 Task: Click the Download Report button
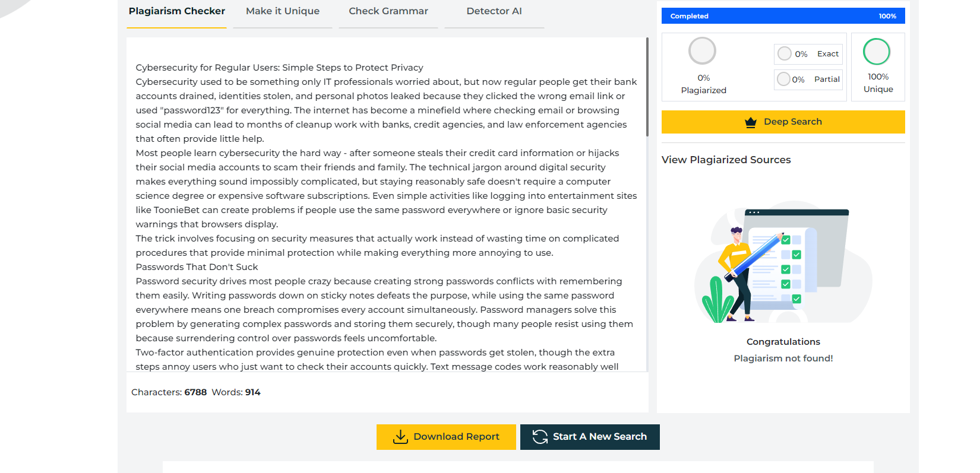coord(446,437)
